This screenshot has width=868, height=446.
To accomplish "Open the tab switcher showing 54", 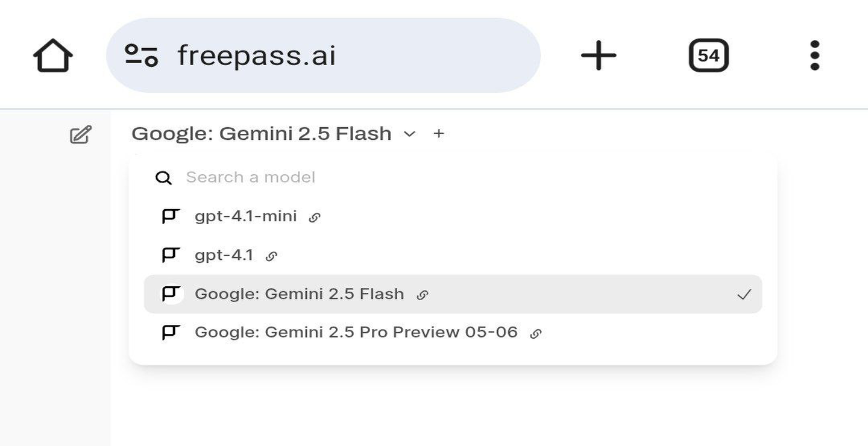I will [x=708, y=55].
